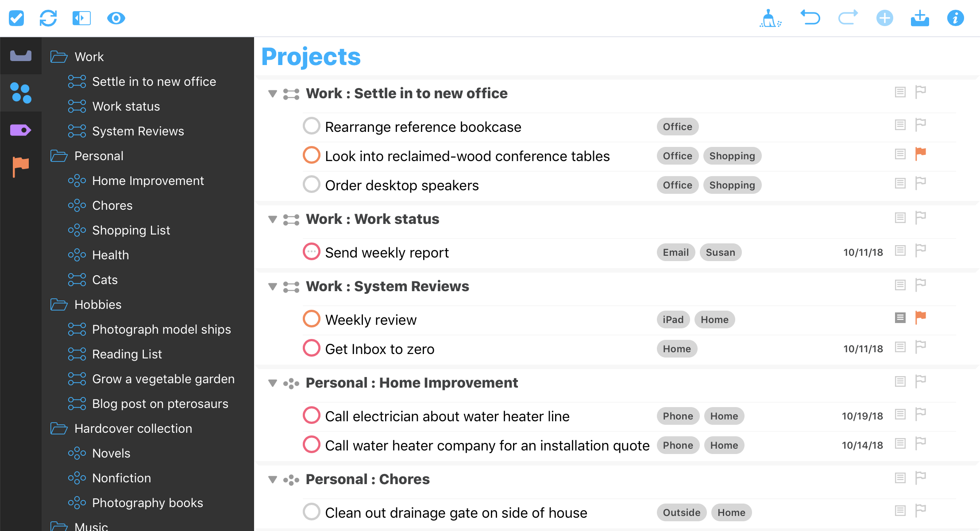Select Photograph model ships project
This screenshot has height=531, width=980.
pos(161,329)
